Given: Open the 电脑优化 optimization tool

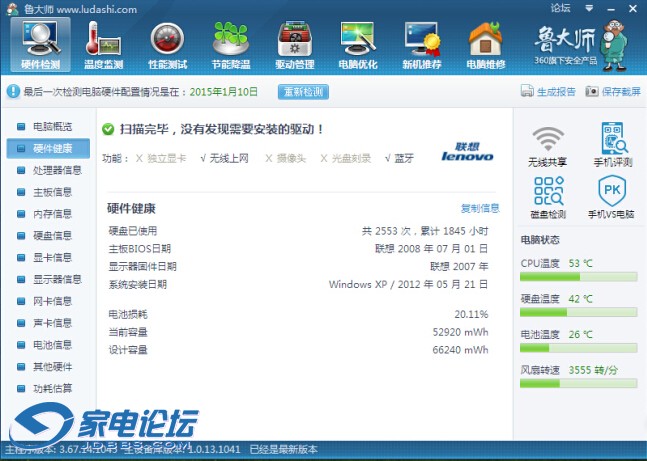Looking at the screenshot, I should click(358, 45).
